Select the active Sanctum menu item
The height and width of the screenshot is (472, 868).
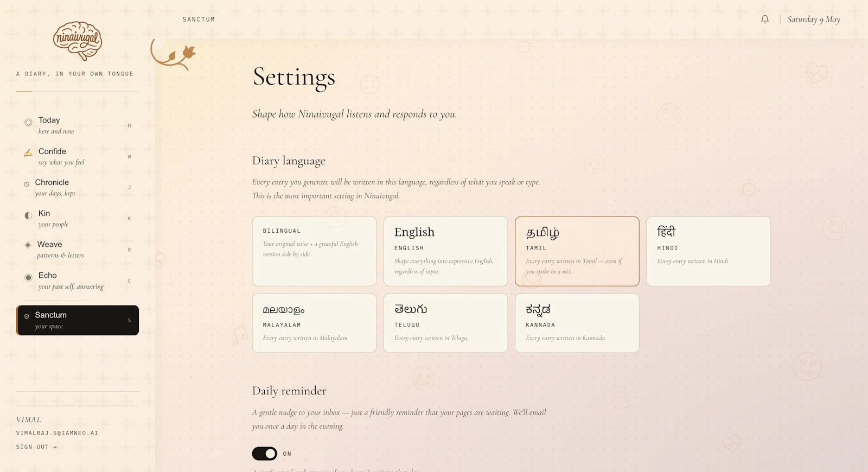click(x=78, y=320)
